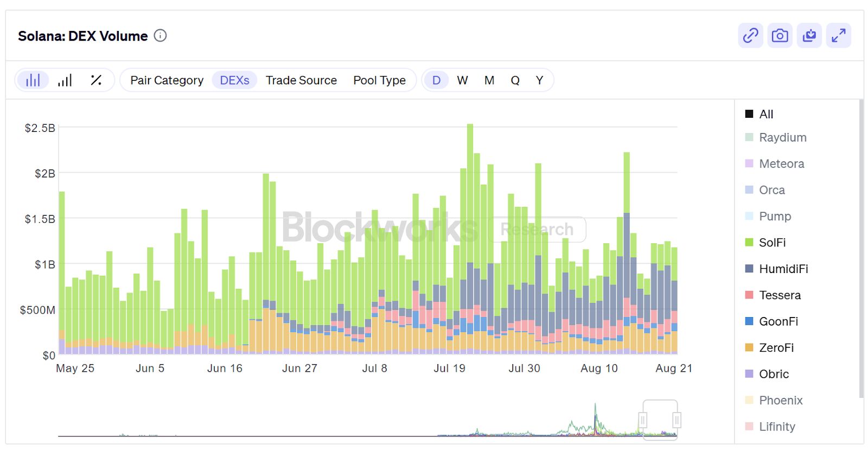Click the Aug 21 axis label
Viewport: 868px width, 450px height.
point(674,368)
